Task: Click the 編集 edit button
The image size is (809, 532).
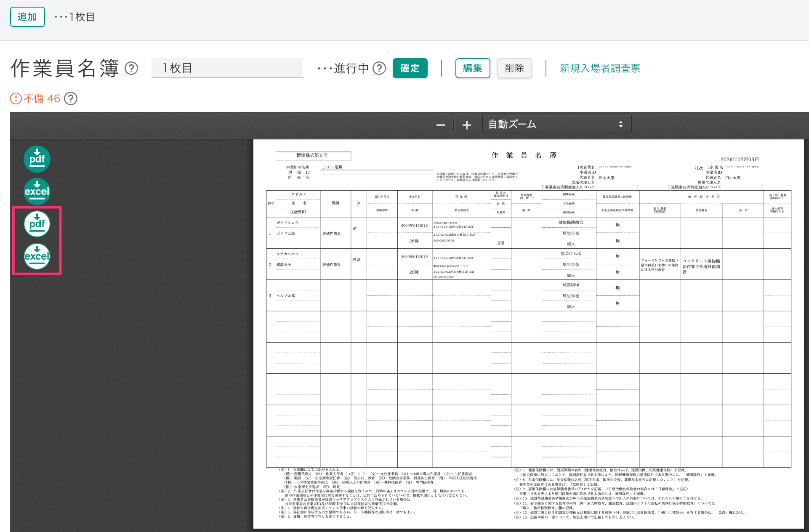Action: (472, 68)
